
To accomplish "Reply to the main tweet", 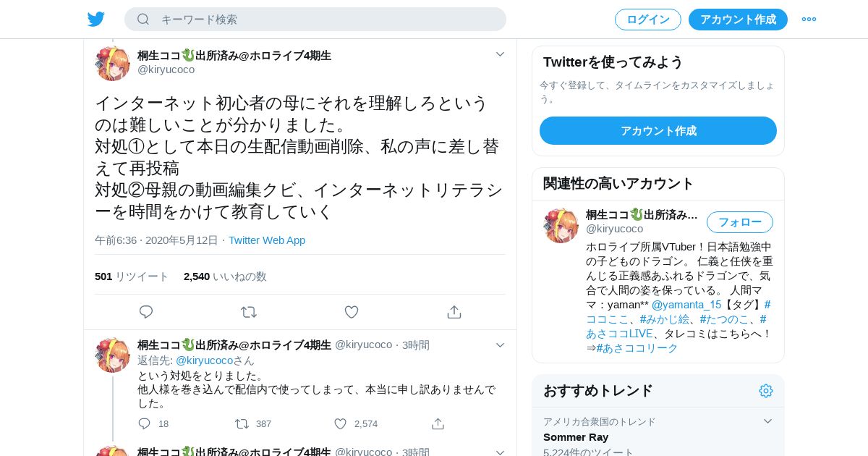I will pos(146,312).
